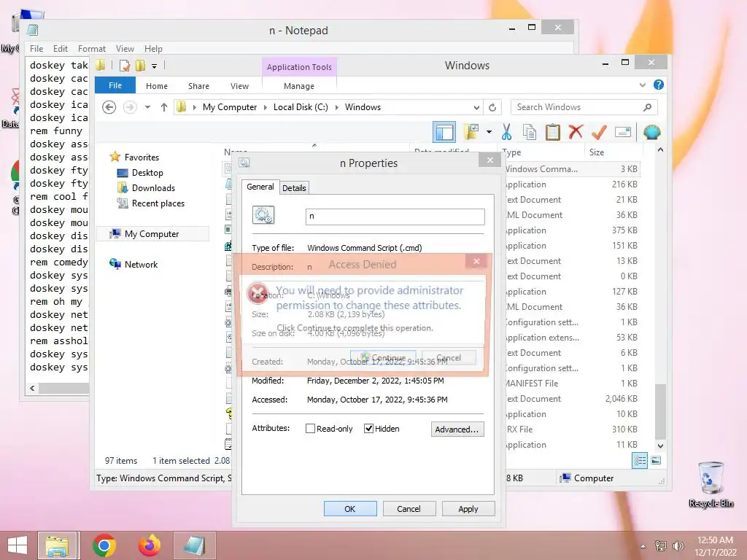Open folder options dropdown arrow in toolbar

489,132
